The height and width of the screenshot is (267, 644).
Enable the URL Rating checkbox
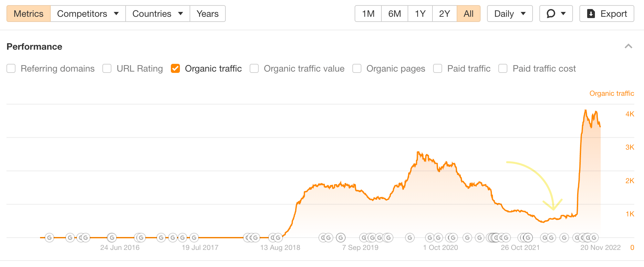click(107, 68)
